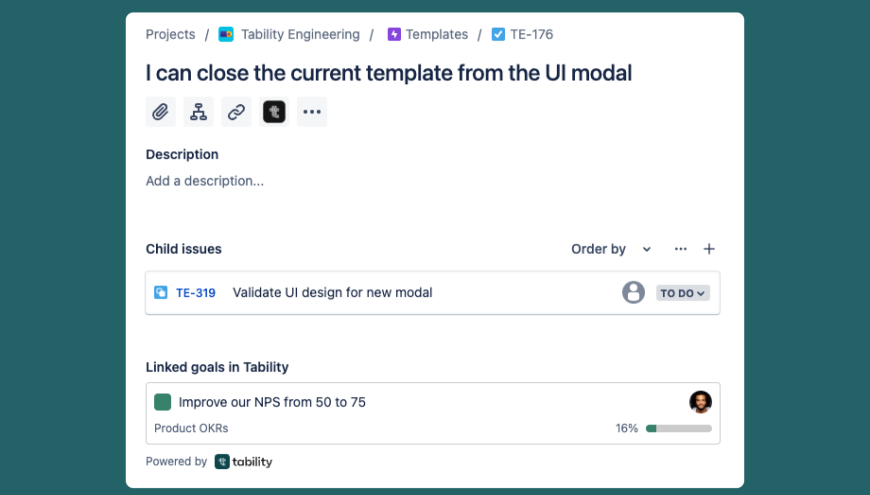
Task: Open Tability Engineering breadcrumb
Action: point(299,34)
